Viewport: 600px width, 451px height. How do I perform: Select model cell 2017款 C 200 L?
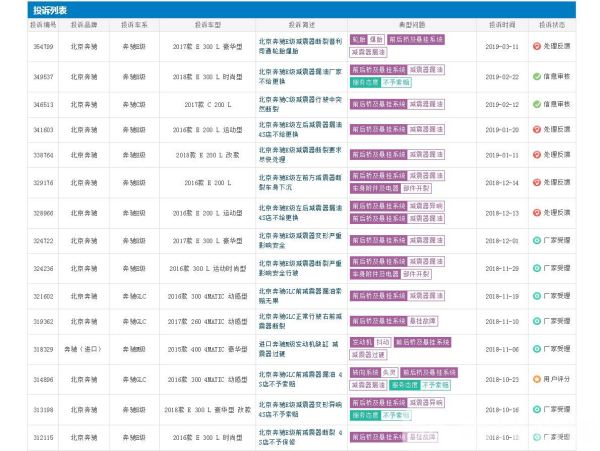pos(208,104)
